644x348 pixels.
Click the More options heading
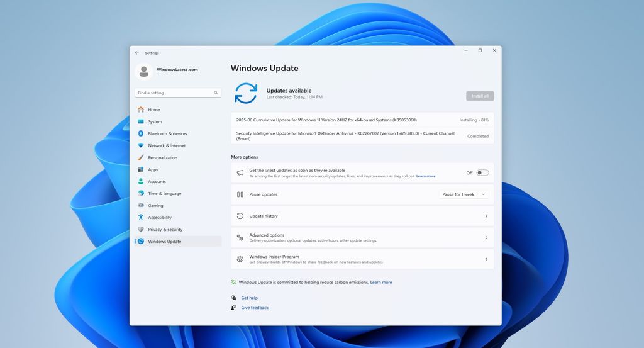[x=245, y=157]
